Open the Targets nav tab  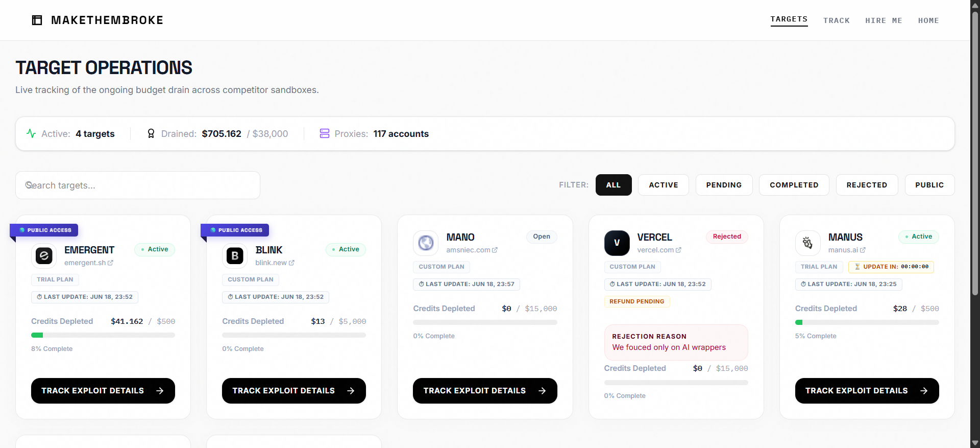(789, 19)
